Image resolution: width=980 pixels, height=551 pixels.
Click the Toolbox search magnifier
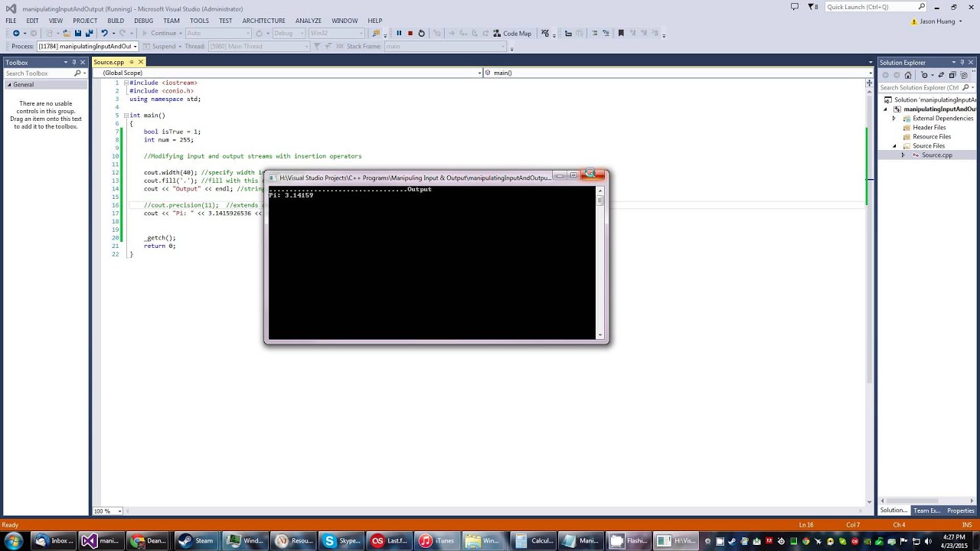pos(77,73)
